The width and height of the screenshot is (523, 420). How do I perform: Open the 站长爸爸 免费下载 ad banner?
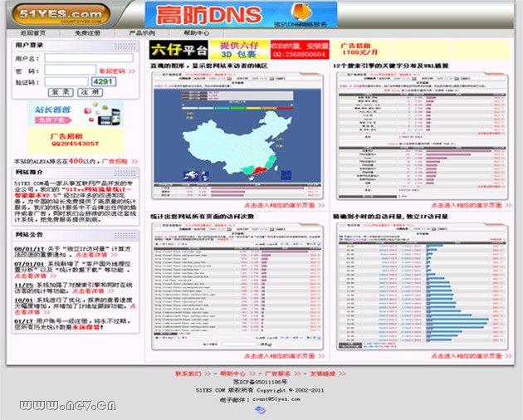[76, 114]
